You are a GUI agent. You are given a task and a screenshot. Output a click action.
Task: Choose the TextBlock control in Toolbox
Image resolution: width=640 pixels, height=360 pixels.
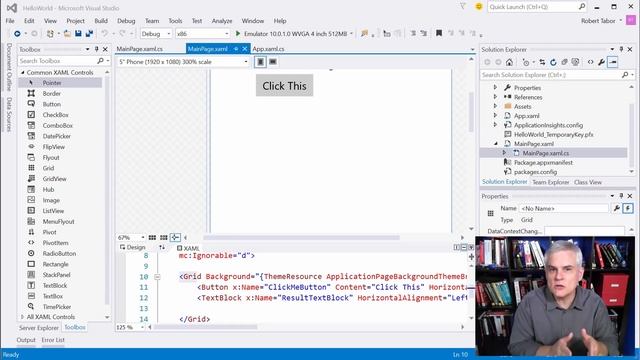coord(60,285)
